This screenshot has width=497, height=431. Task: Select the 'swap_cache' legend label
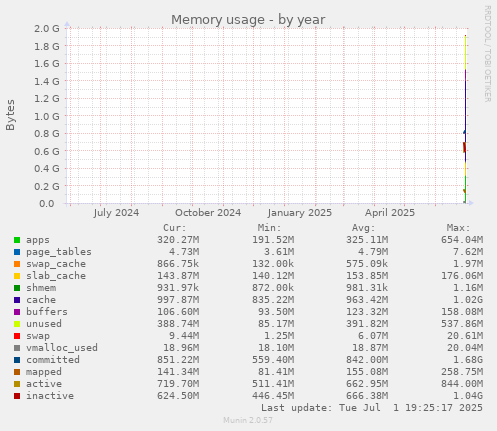[x=56, y=264]
